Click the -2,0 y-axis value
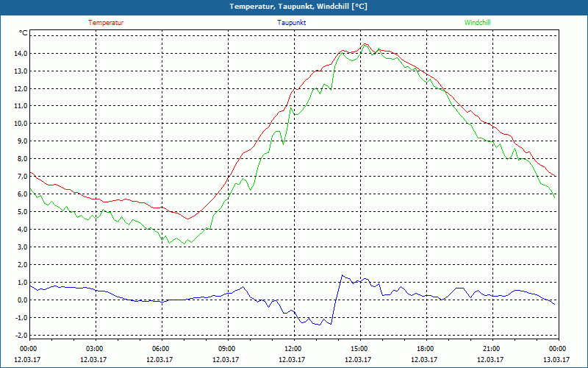Image resolution: width=588 pixels, height=368 pixels. pos(21,336)
